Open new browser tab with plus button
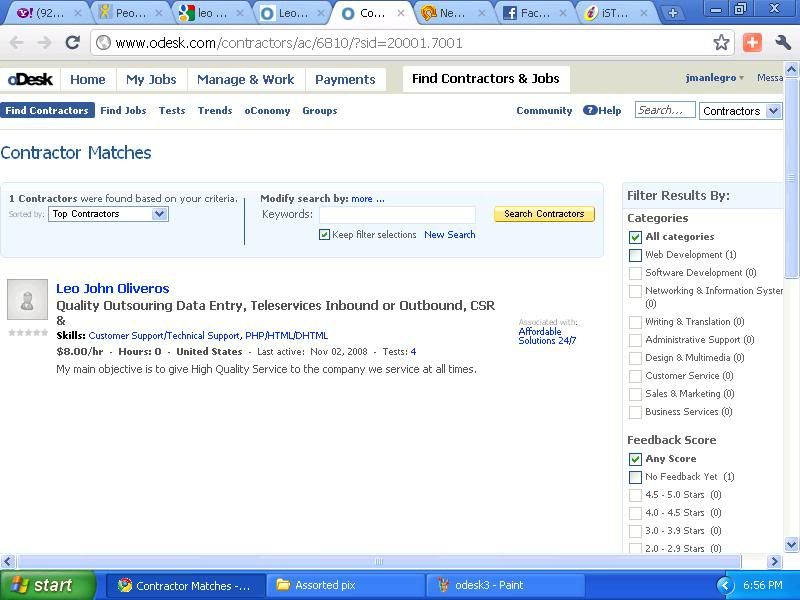The image size is (800, 600). [x=672, y=13]
